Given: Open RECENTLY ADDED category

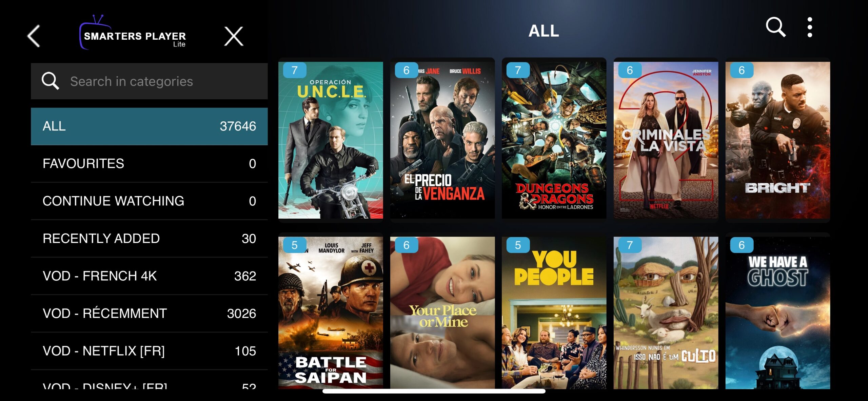Looking at the screenshot, I should 149,239.
